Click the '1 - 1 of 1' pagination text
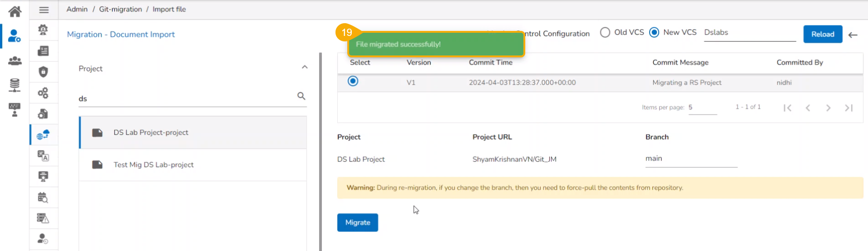The image size is (868, 251). (748, 107)
